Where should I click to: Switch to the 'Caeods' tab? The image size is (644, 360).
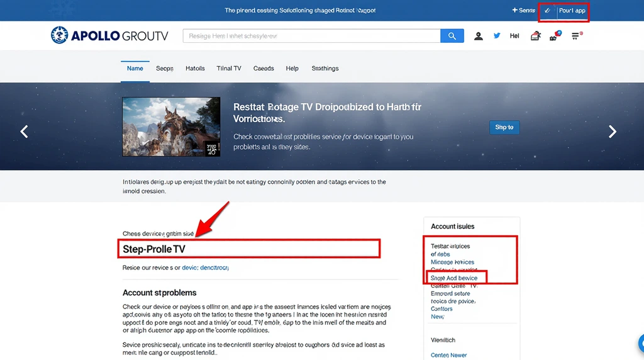tap(264, 68)
